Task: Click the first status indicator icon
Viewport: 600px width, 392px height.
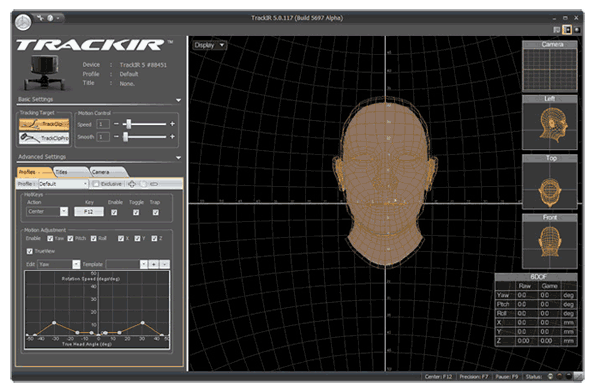Action: pyautogui.click(x=550, y=377)
